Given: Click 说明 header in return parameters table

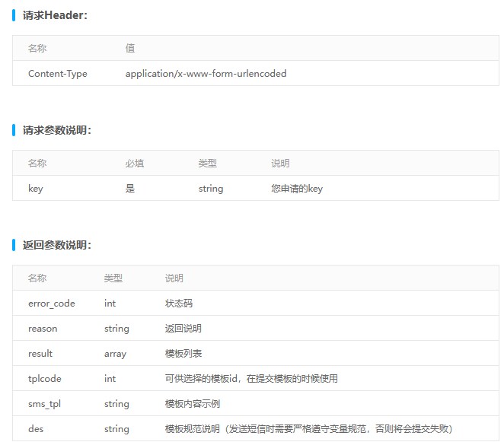Looking at the screenshot, I should tap(174, 278).
